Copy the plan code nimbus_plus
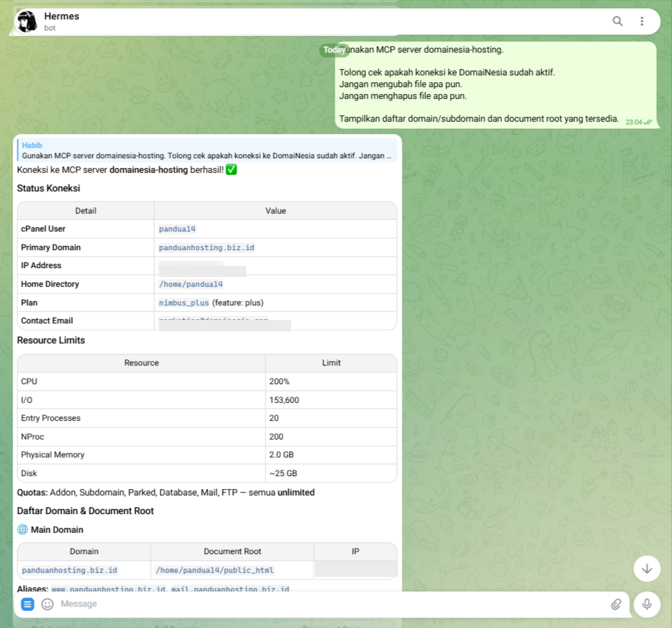 point(183,303)
